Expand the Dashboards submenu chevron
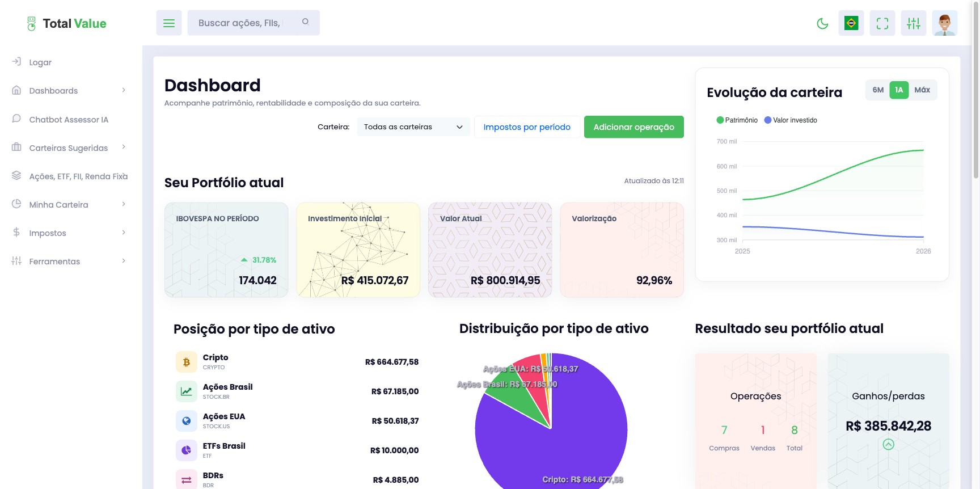This screenshot has height=489, width=980. [x=124, y=90]
